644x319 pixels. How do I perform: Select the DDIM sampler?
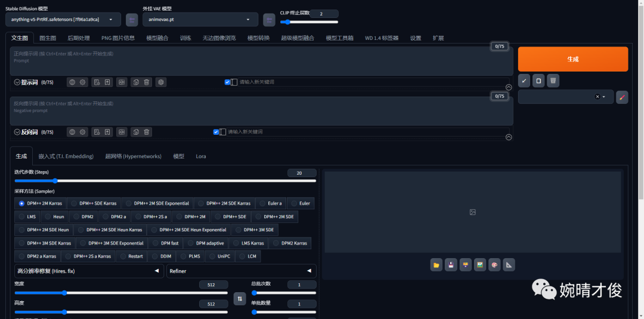point(162,256)
